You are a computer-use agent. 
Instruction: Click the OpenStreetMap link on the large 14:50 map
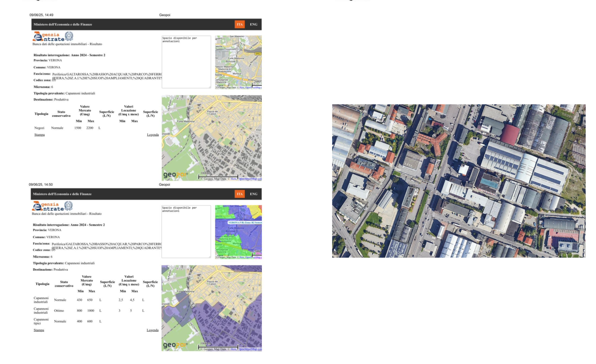click(250, 349)
